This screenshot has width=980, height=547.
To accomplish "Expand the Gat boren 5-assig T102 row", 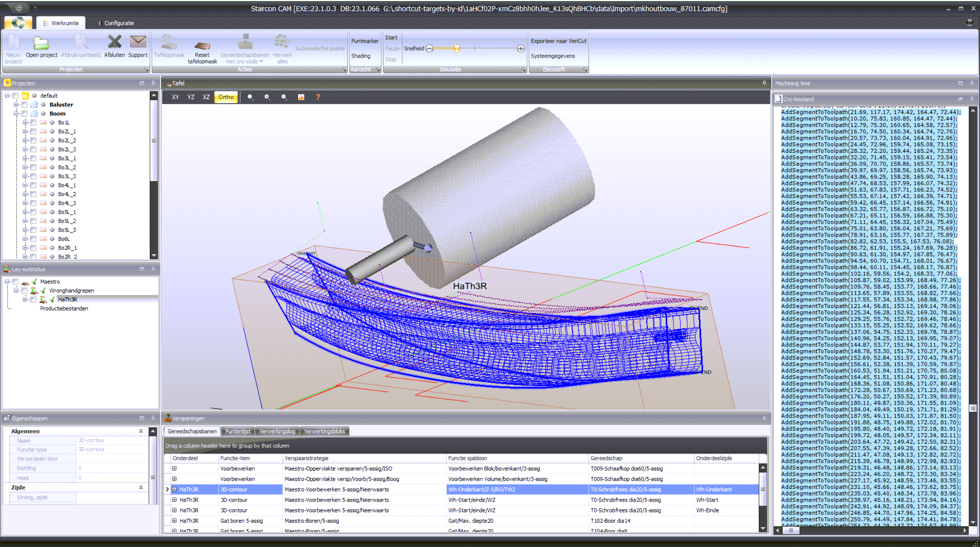I will [174, 520].
